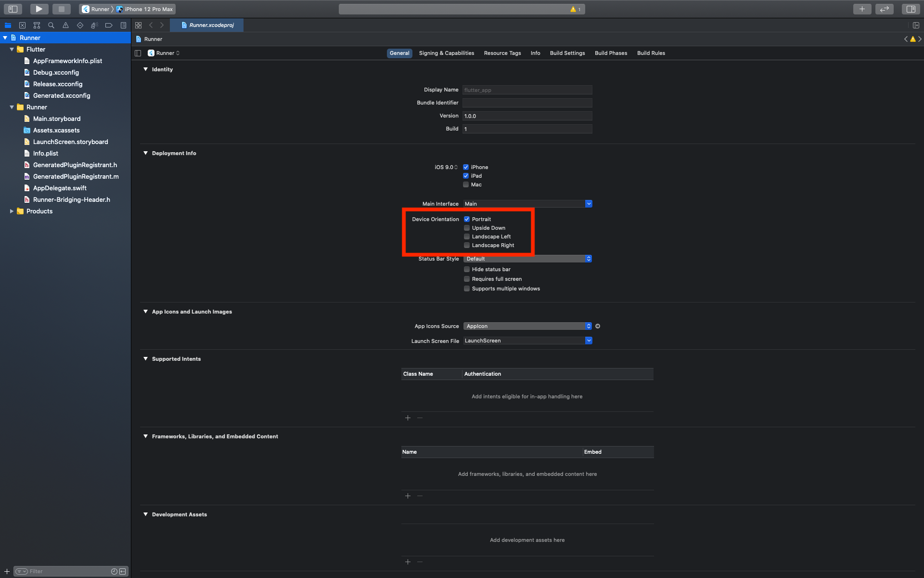Go forward in editor history
Image resolution: width=924 pixels, height=578 pixels.
coord(162,25)
